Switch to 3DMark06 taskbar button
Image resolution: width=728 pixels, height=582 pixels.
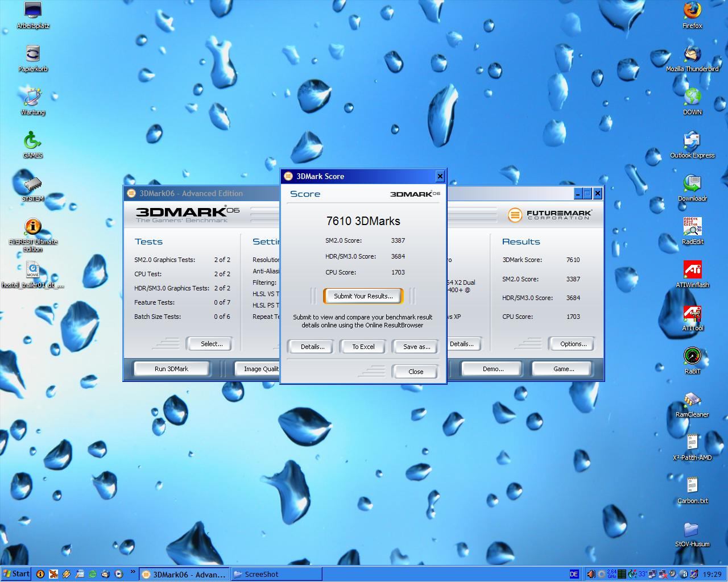point(185,574)
